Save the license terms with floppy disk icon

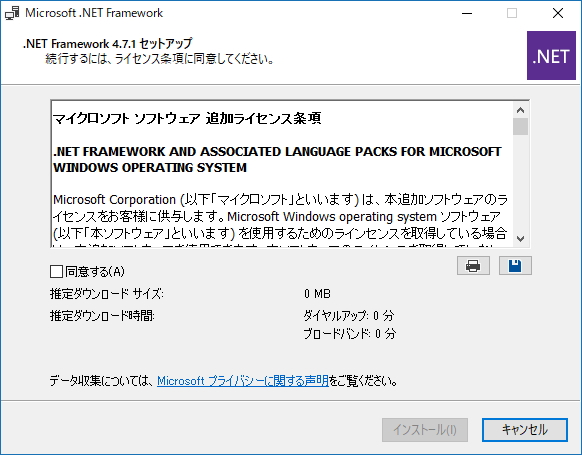[x=515, y=266]
